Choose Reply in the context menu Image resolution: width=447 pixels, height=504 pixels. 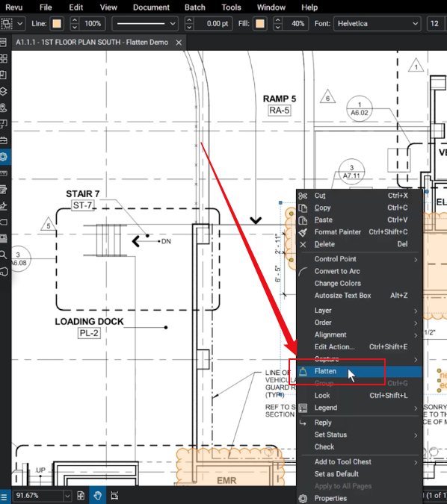(359, 423)
